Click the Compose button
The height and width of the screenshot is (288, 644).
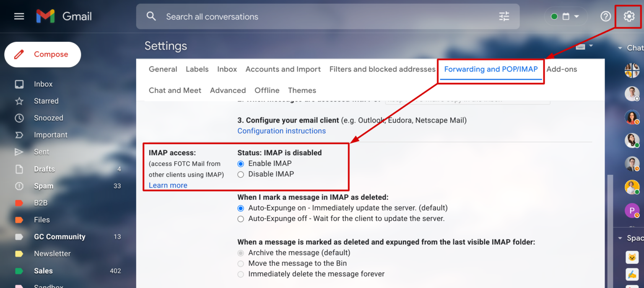42,54
